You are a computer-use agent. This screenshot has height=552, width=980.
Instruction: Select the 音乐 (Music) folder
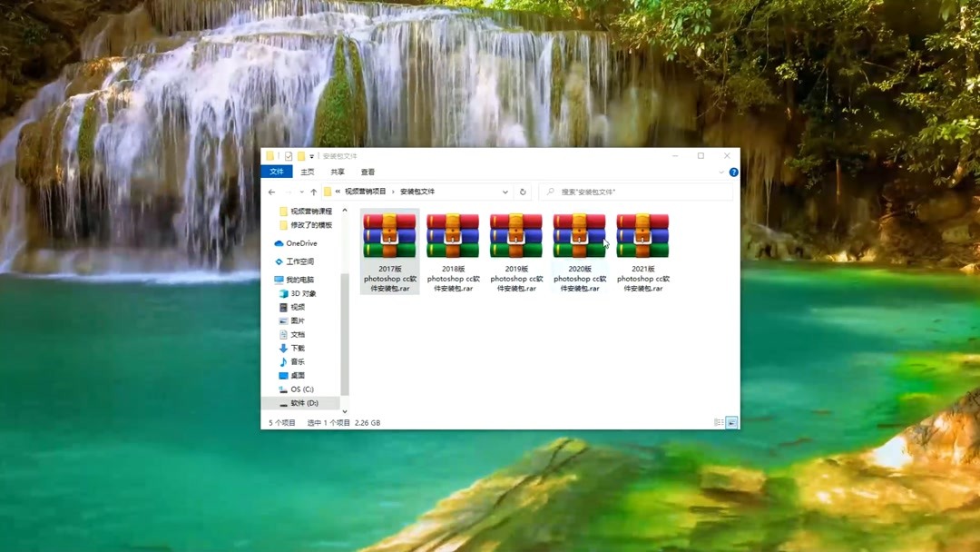point(296,361)
